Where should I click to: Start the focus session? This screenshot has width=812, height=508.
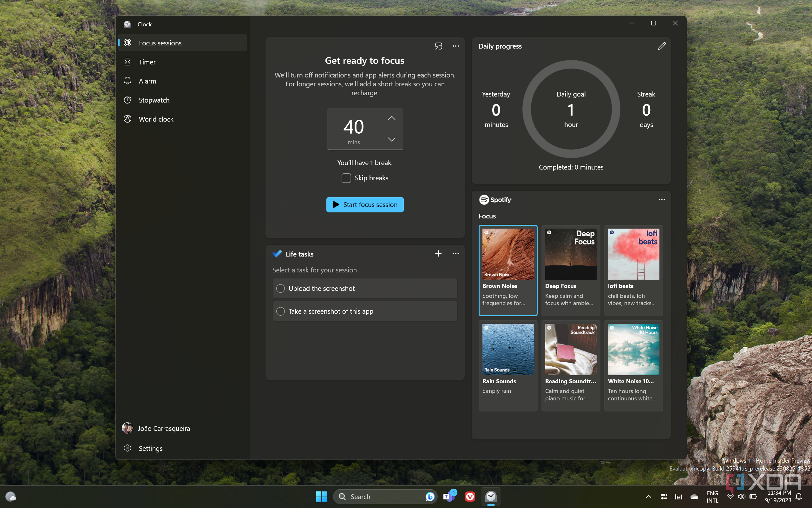point(365,204)
